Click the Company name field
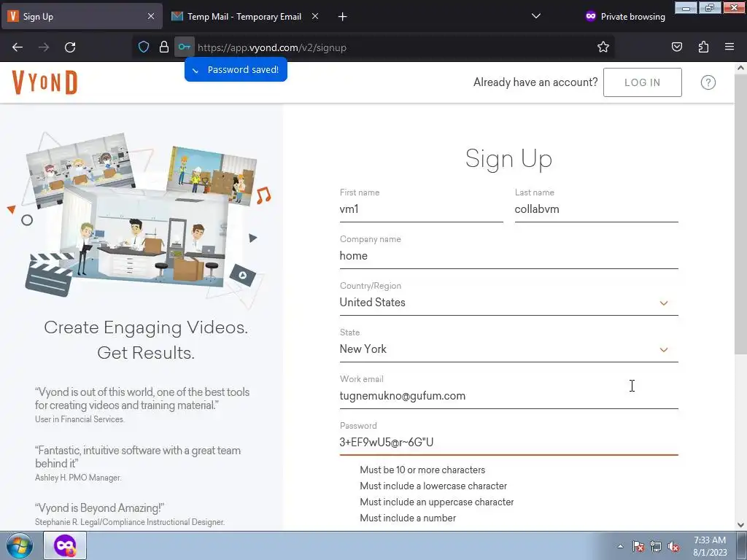 tap(508, 256)
